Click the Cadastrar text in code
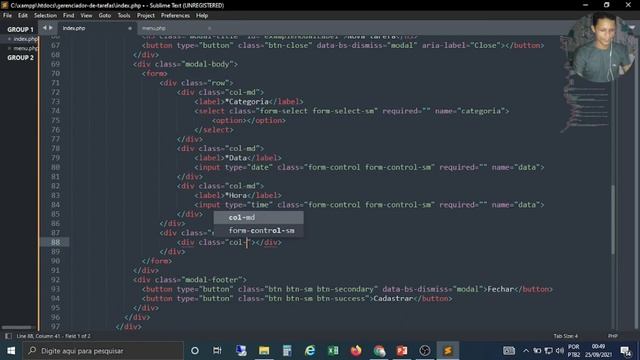Viewport: 640px width, 360px height. click(x=393, y=298)
